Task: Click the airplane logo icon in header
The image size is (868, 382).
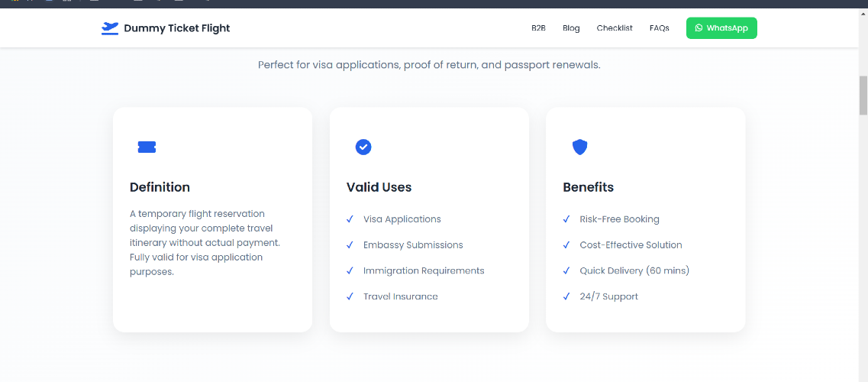Action: 110,28
